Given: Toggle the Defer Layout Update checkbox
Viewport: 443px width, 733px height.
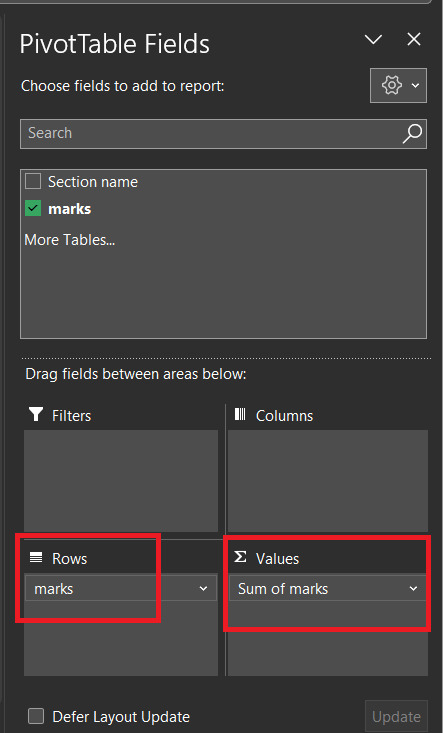Looking at the screenshot, I should point(36,716).
